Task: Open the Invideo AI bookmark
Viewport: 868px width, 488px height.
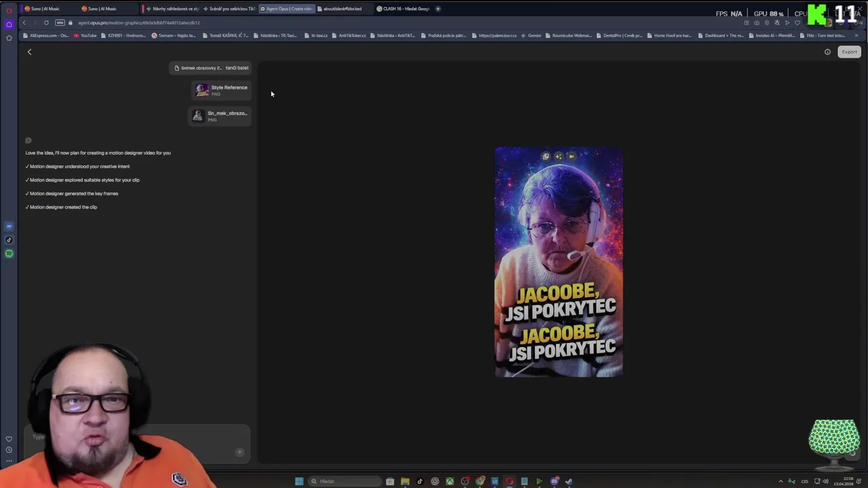Action: [x=772, y=35]
